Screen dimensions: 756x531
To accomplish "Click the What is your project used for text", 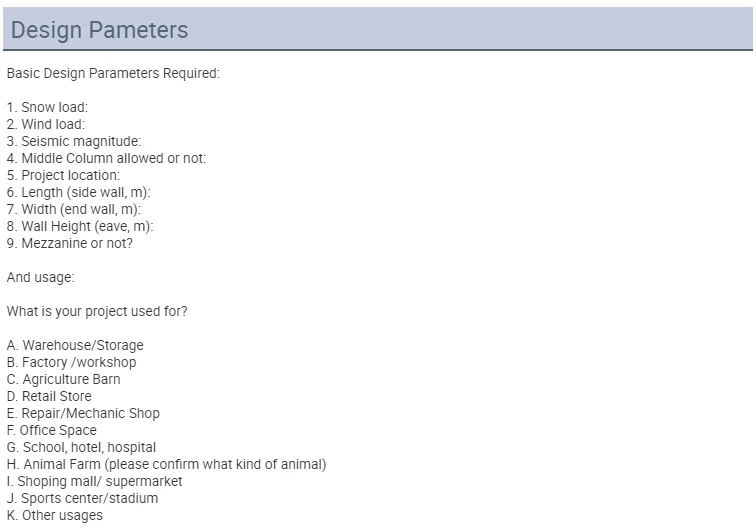I will pos(97,311).
